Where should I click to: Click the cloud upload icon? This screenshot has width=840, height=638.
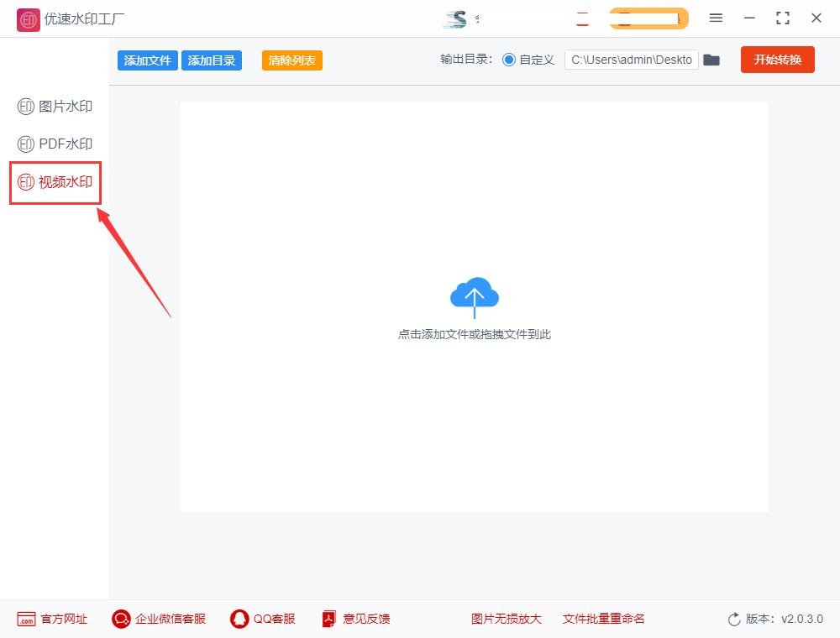pos(475,295)
